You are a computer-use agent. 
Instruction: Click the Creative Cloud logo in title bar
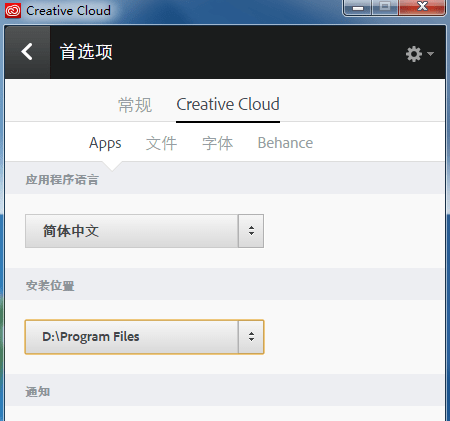pyautogui.click(x=13, y=11)
